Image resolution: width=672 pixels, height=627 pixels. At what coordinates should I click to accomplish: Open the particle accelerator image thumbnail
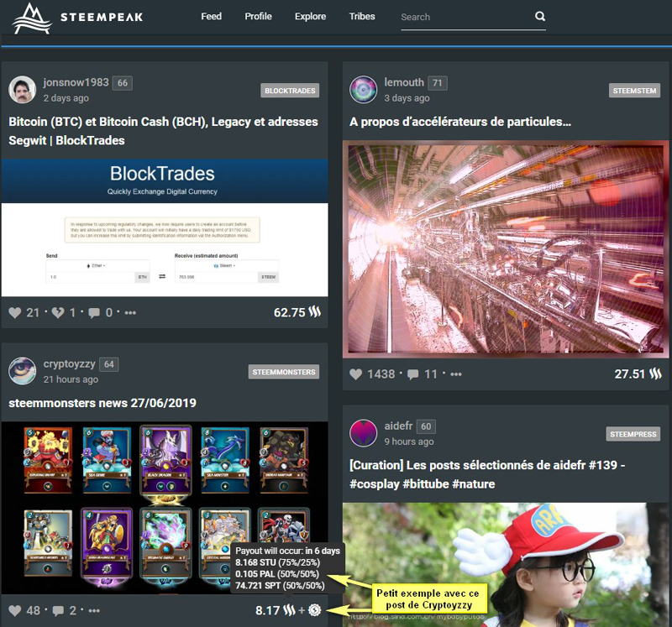505,248
